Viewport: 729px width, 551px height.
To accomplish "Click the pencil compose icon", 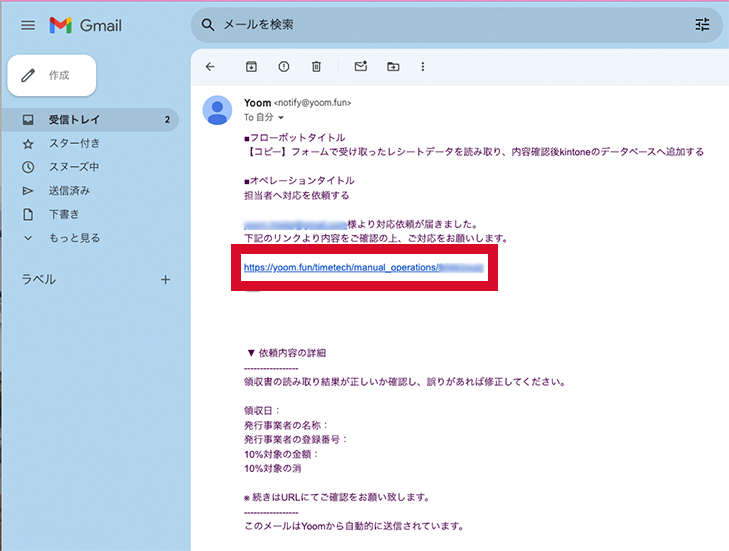I will [28, 75].
